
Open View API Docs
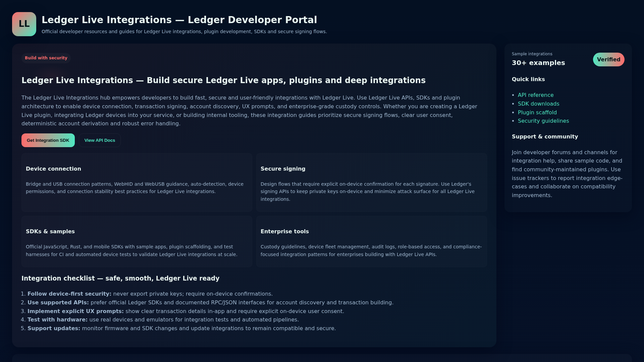pyautogui.click(x=100, y=140)
